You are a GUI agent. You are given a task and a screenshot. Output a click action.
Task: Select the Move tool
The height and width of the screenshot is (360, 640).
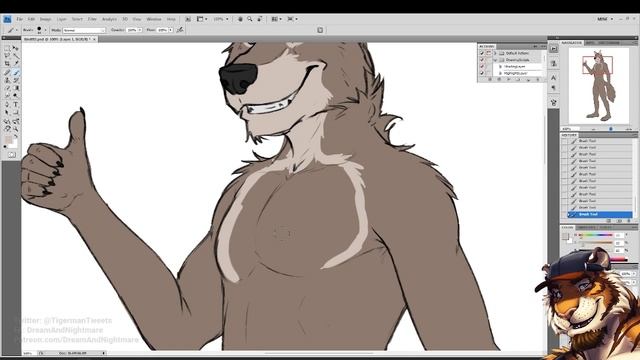[16, 48]
